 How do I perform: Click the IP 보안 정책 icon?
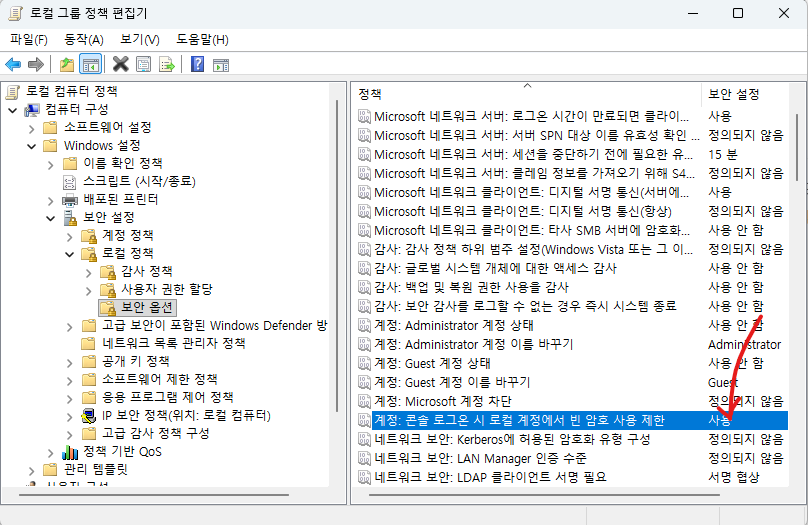coord(89,415)
